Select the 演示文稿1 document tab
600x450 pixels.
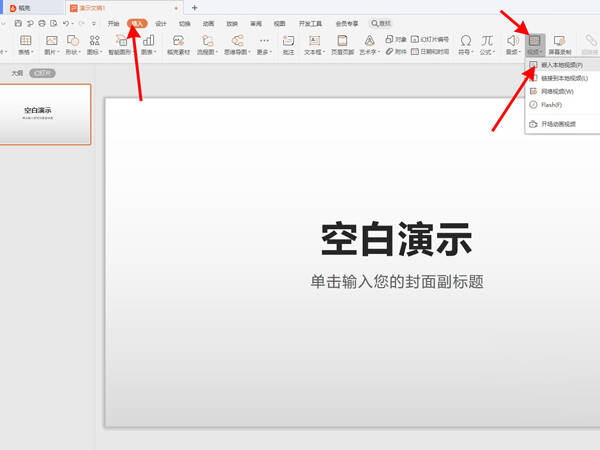[125, 8]
